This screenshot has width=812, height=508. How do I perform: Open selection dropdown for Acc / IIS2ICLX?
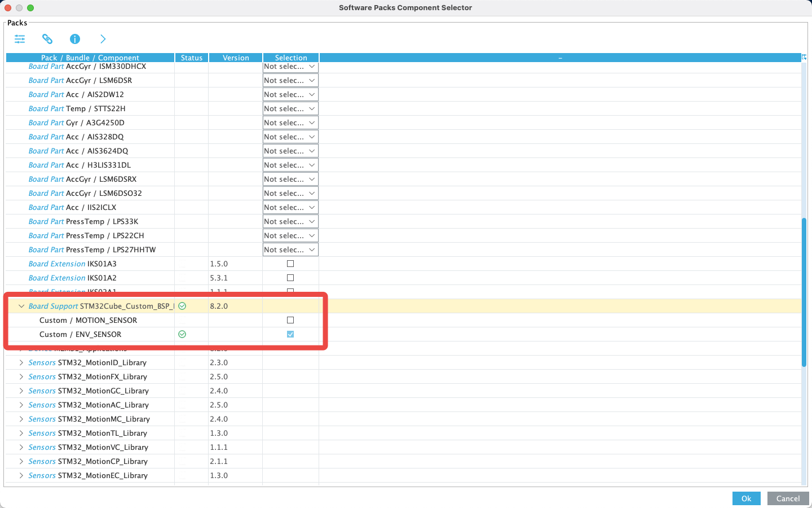coord(290,207)
